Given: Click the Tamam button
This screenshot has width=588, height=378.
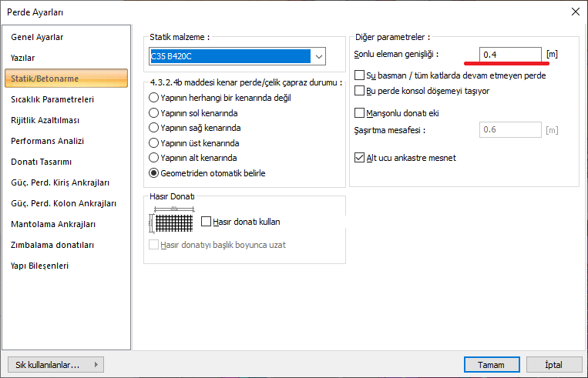Looking at the screenshot, I should pyautogui.click(x=491, y=364).
